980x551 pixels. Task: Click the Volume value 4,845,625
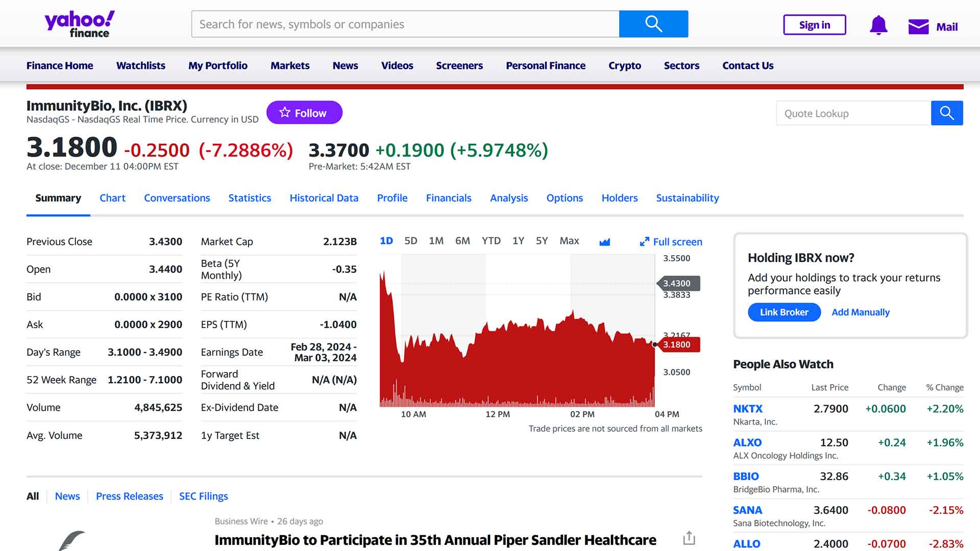pyautogui.click(x=158, y=408)
